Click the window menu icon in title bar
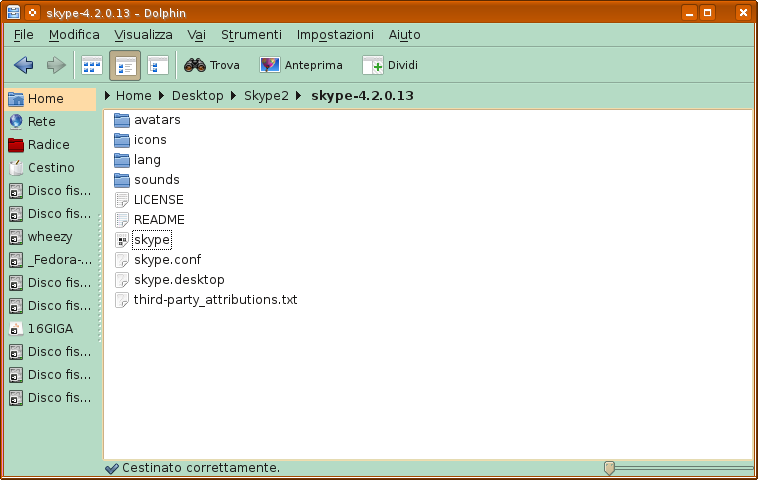The image size is (758, 480). tap(14, 13)
